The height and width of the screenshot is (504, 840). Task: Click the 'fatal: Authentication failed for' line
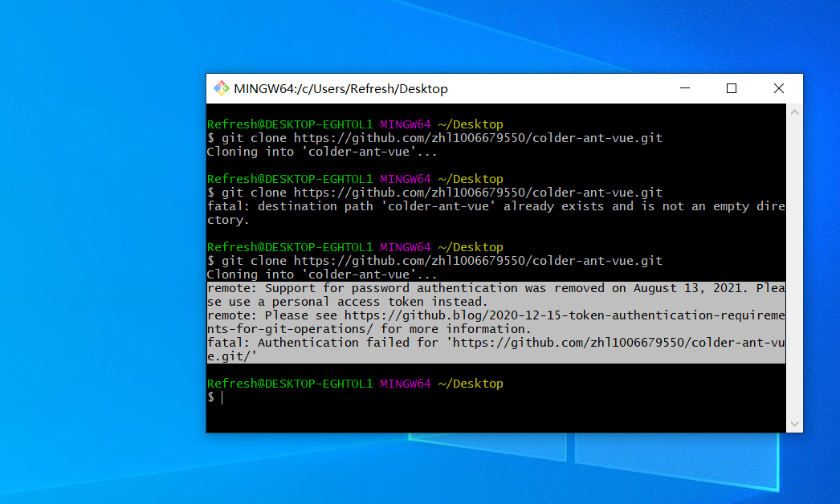(x=496, y=343)
